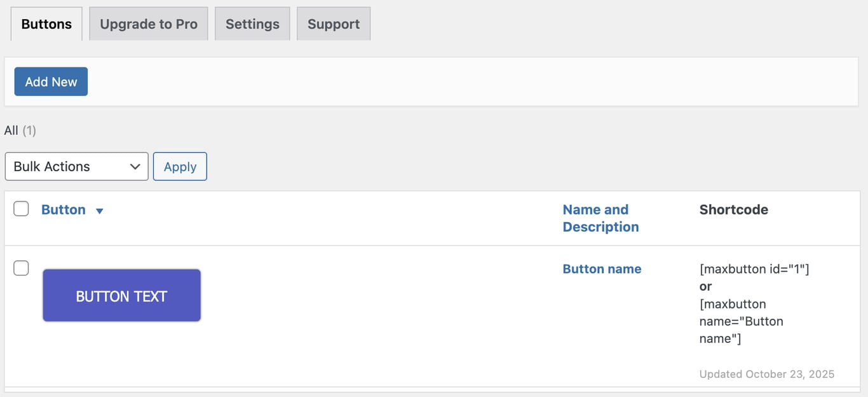The image size is (868, 397).
Task: Open the Support tab
Action: click(334, 24)
